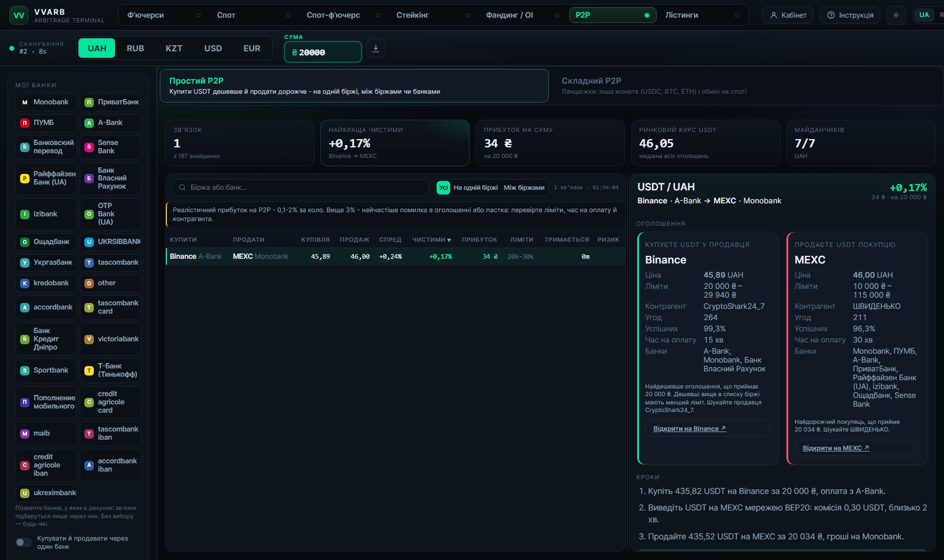Open the Ф'ючерси tab
This screenshot has height=560, width=944.
click(163, 15)
